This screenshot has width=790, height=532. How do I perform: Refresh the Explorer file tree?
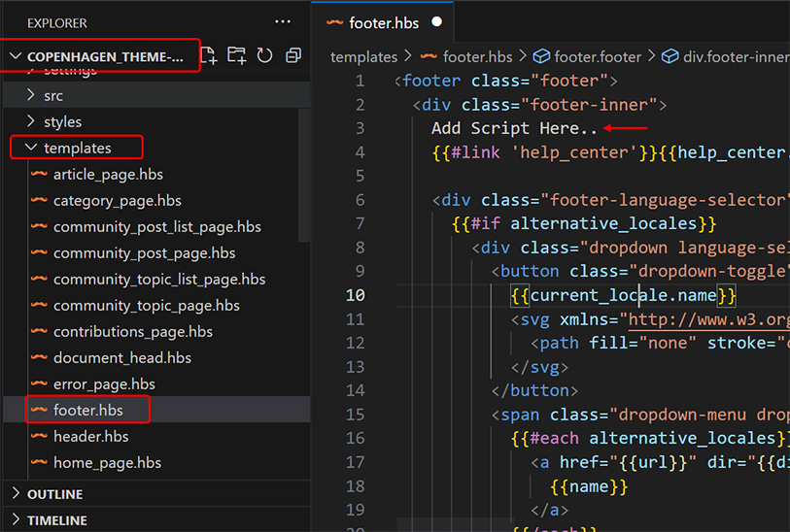tap(264, 56)
